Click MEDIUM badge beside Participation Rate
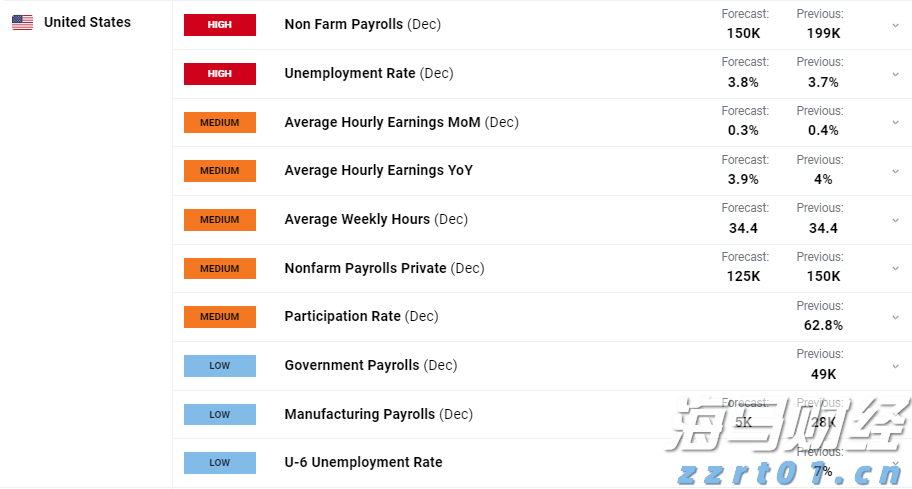 (220, 317)
